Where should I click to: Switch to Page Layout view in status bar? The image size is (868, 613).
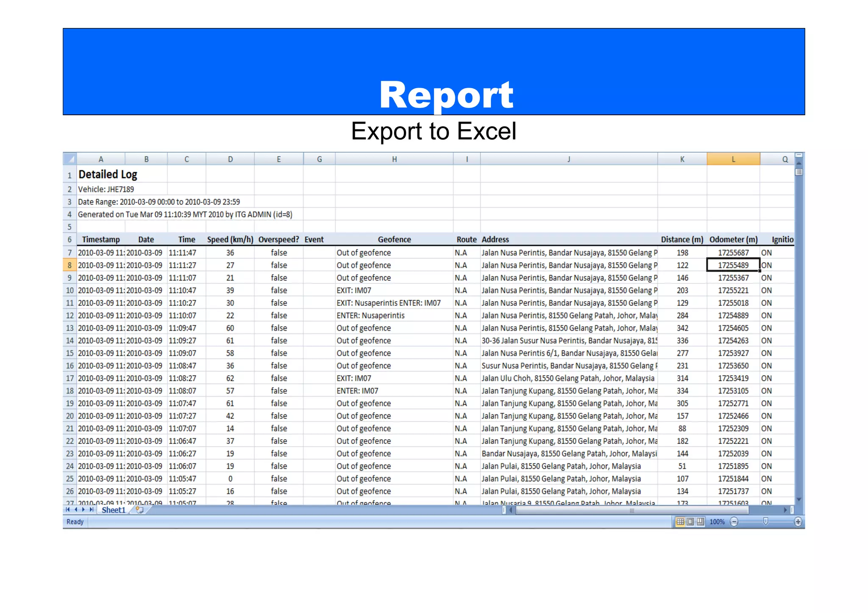[x=690, y=522]
